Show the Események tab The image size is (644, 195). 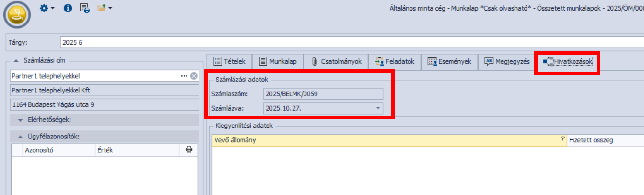449,61
